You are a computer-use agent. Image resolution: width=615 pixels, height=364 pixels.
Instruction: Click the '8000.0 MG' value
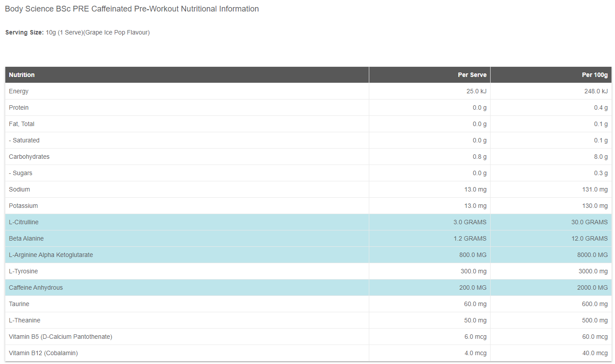(592, 255)
